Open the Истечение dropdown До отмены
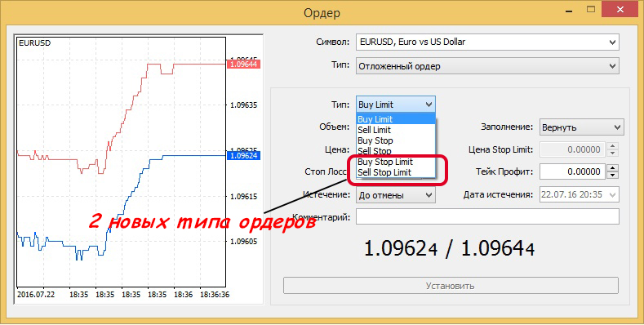This screenshot has width=644, height=325. click(396, 195)
